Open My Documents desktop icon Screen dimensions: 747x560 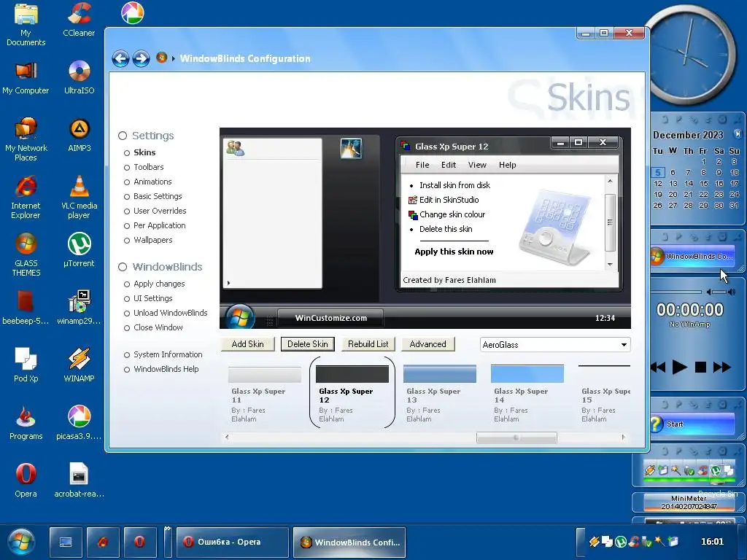pos(26,25)
